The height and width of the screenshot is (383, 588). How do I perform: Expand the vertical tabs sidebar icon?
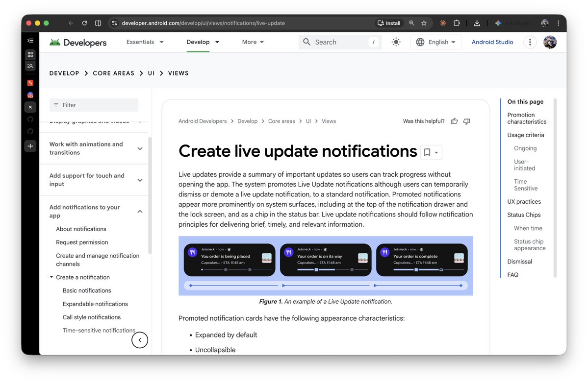[x=30, y=41]
